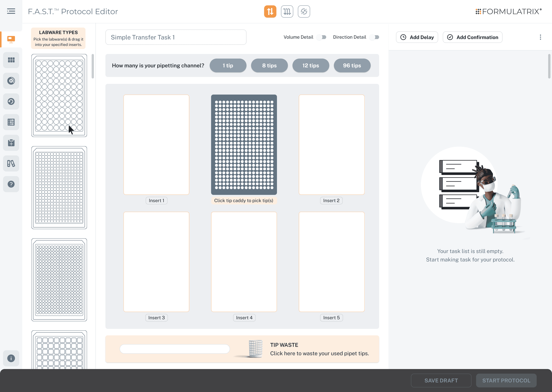Click the history restore sidebar icon
This screenshot has height=392, width=552.
click(11, 101)
